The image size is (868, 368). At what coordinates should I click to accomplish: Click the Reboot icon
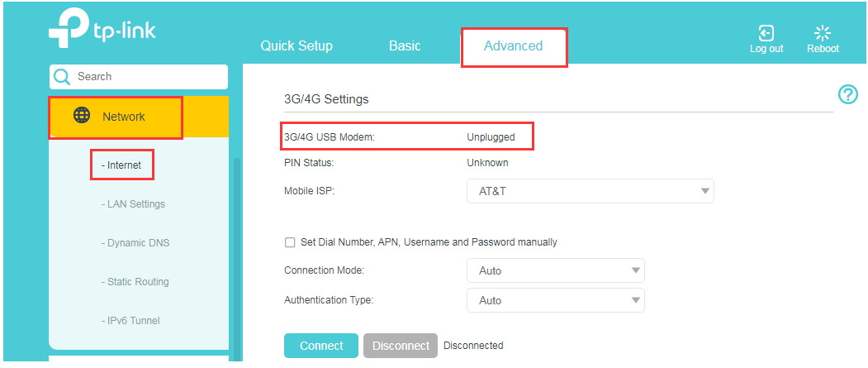823,33
